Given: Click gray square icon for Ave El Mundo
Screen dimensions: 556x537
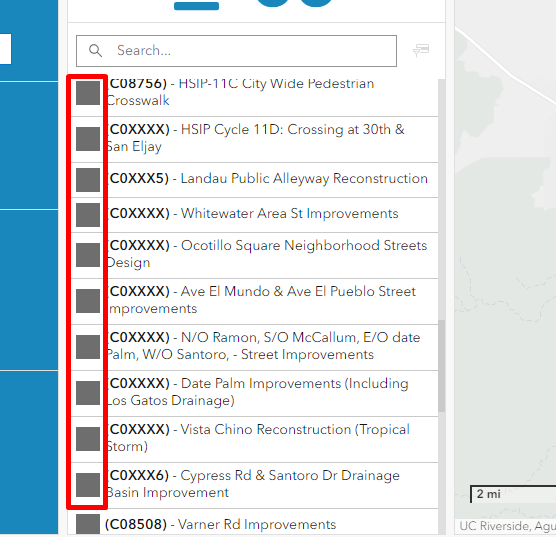Looking at the screenshot, I should coord(88,301).
